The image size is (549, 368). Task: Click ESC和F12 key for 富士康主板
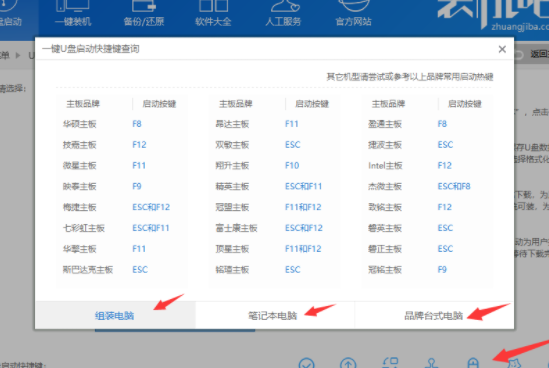(x=304, y=228)
